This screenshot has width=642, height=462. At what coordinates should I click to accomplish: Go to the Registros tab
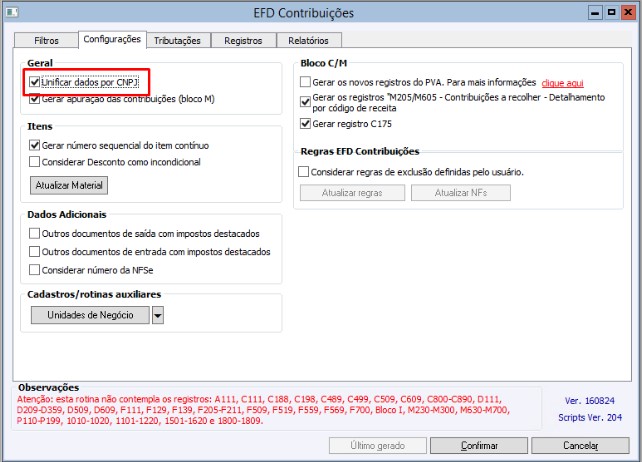point(243,41)
